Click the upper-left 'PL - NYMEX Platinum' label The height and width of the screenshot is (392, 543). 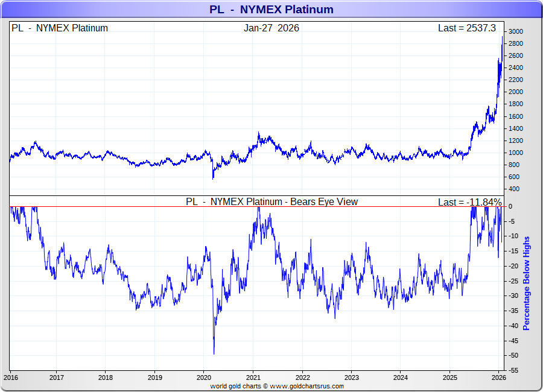(60, 28)
